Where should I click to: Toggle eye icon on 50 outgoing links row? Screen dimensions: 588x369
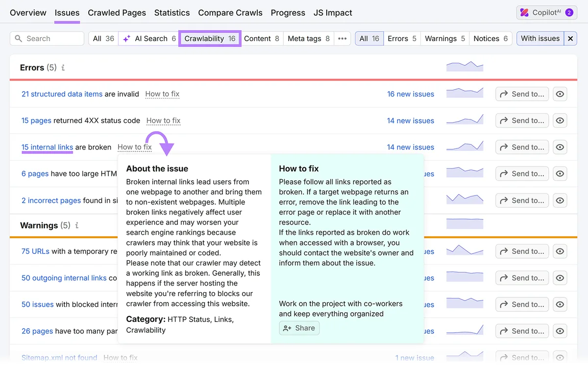click(x=560, y=278)
